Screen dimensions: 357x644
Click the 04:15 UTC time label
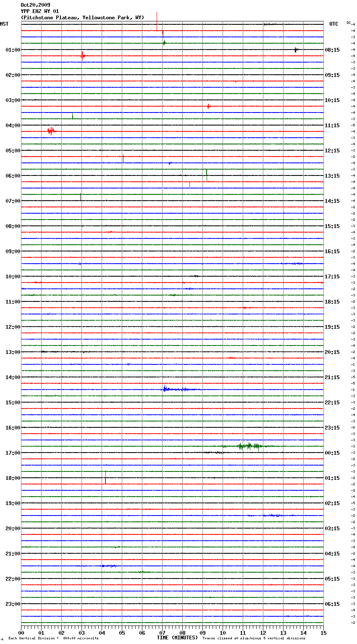click(x=332, y=554)
